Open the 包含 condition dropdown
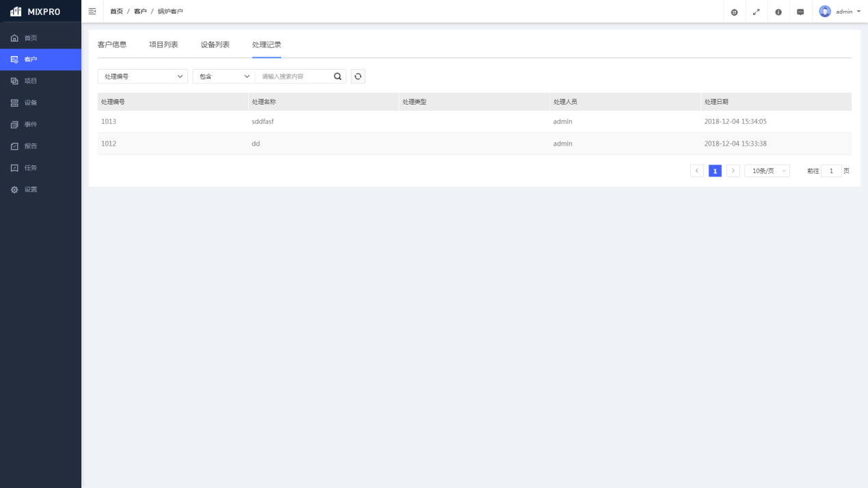Image resolution: width=868 pixels, height=488 pixels. [224, 77]
